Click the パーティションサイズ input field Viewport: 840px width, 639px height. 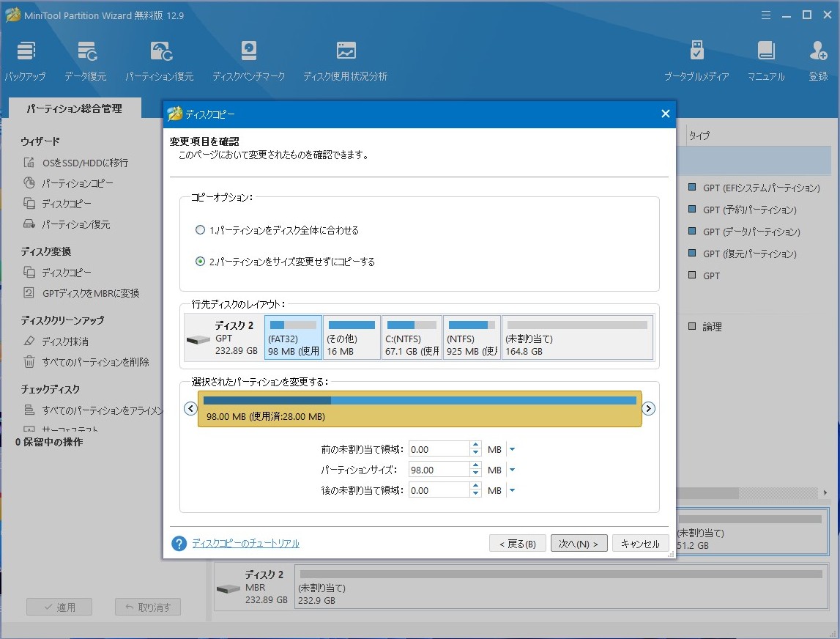coord(438,470)
